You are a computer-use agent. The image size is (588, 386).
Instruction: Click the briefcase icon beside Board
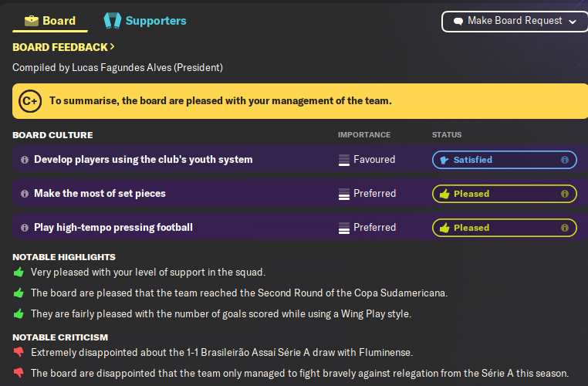coord(31,21)
